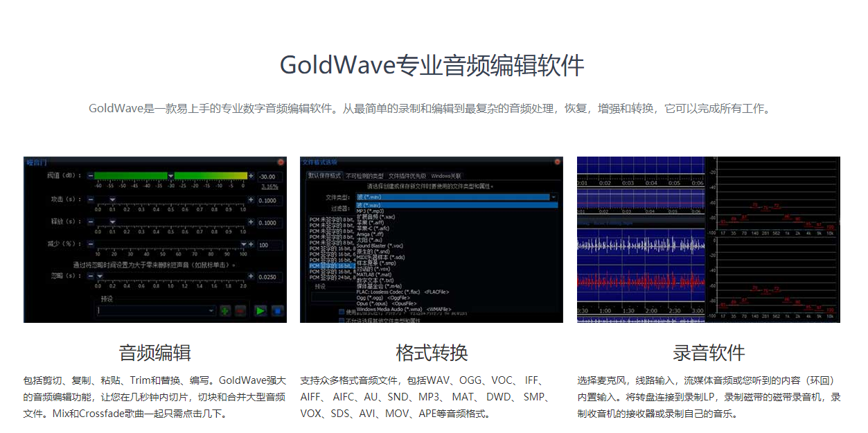
Task: Click the 攻击 value field showing 0.1000
Action: click(x=269, y=200)
